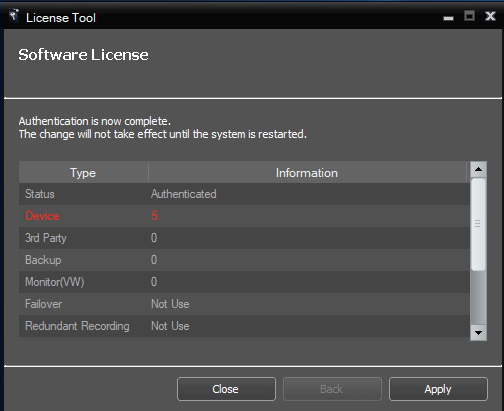Click the scrollbar down arrow
504x411 pixels.
pos(478,333)
